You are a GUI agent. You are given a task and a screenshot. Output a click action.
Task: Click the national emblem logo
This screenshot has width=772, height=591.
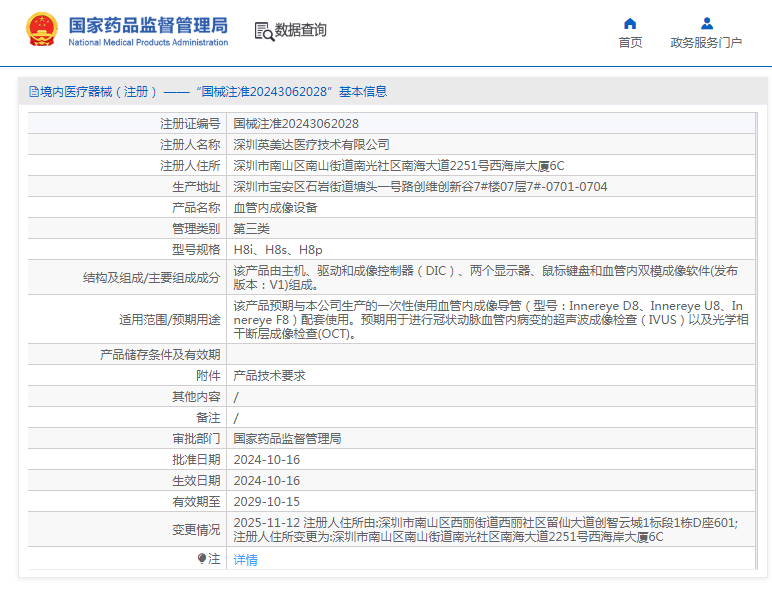pyautogui.click(x=41, y=30)
